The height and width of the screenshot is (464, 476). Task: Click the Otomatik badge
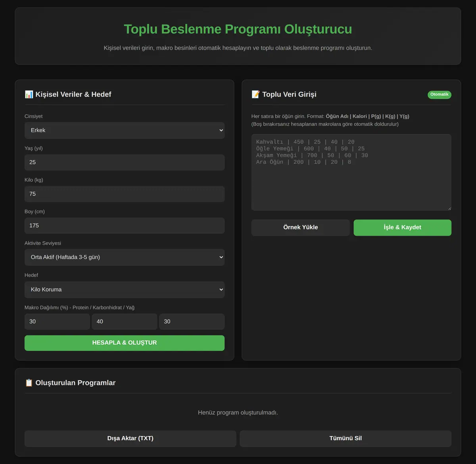[440, 94]
